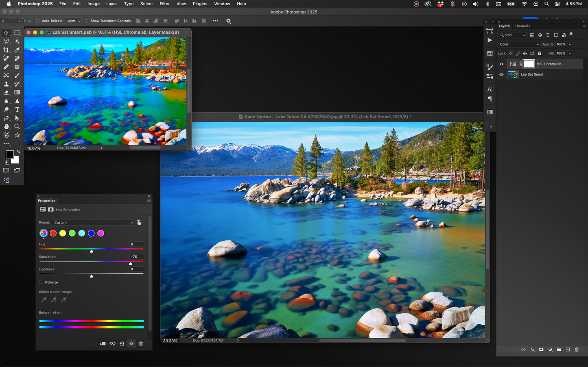Select the Lab Sat Smart layer
Viewport: 588px width, 367px height.
532,74
